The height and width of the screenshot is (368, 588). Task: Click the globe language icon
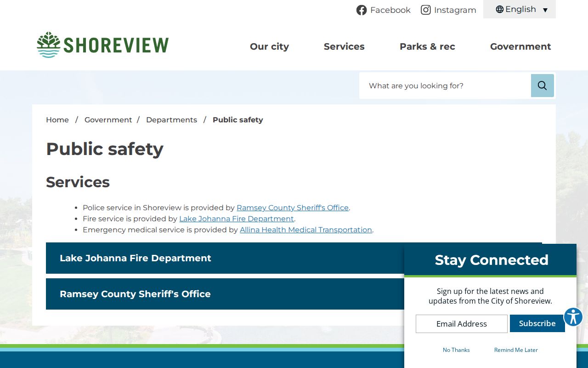(500, 9)
